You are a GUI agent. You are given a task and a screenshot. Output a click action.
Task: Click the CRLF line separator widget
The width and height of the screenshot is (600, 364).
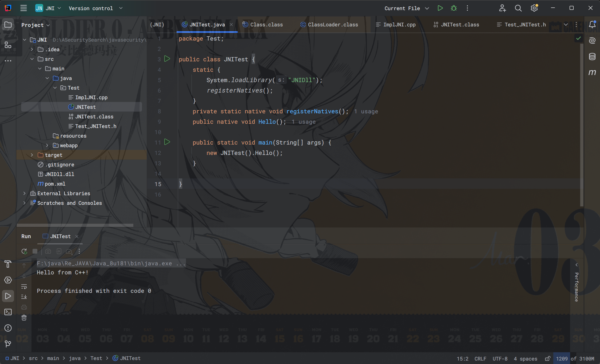480,359
